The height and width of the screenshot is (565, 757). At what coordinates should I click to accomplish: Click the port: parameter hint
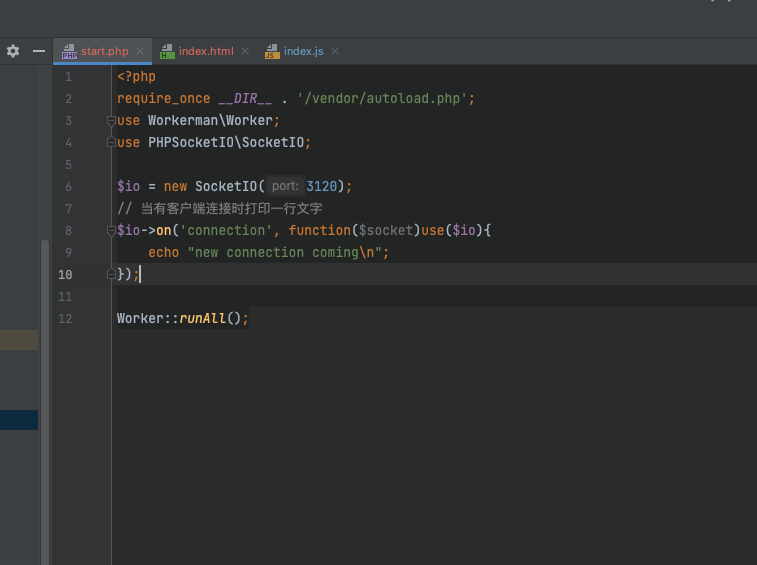point(285,186)
